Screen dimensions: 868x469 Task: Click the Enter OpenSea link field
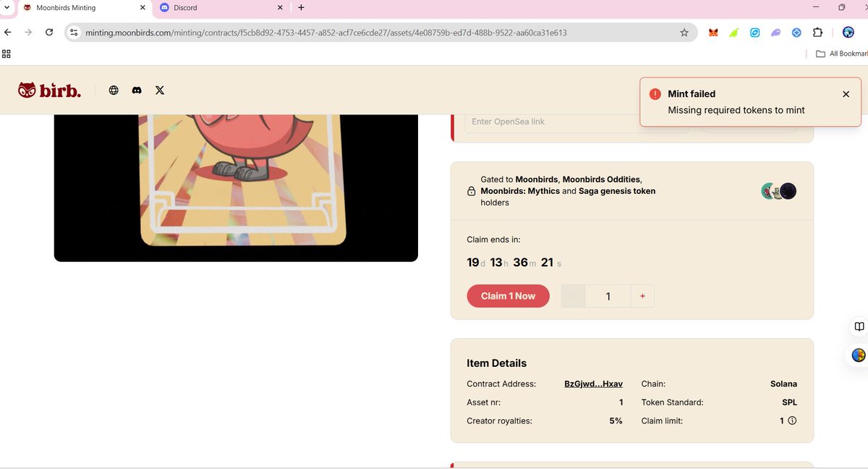point(576,122)
